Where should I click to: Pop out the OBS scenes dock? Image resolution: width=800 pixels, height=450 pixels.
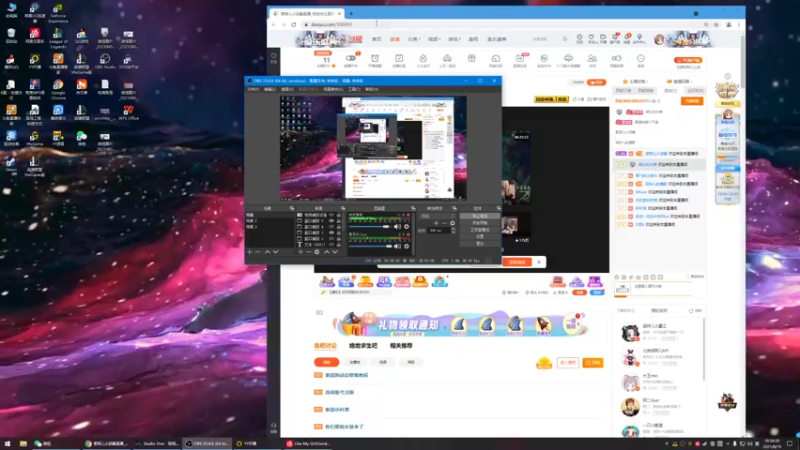[292, 208]
